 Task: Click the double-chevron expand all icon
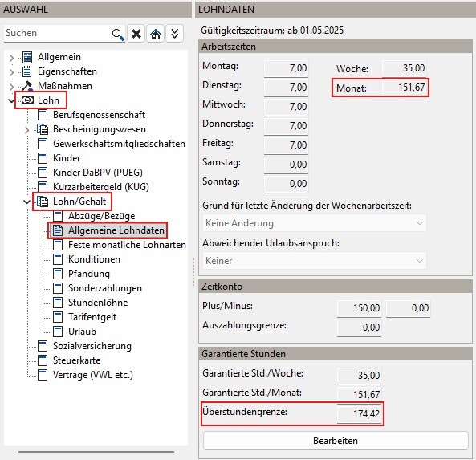174,34
